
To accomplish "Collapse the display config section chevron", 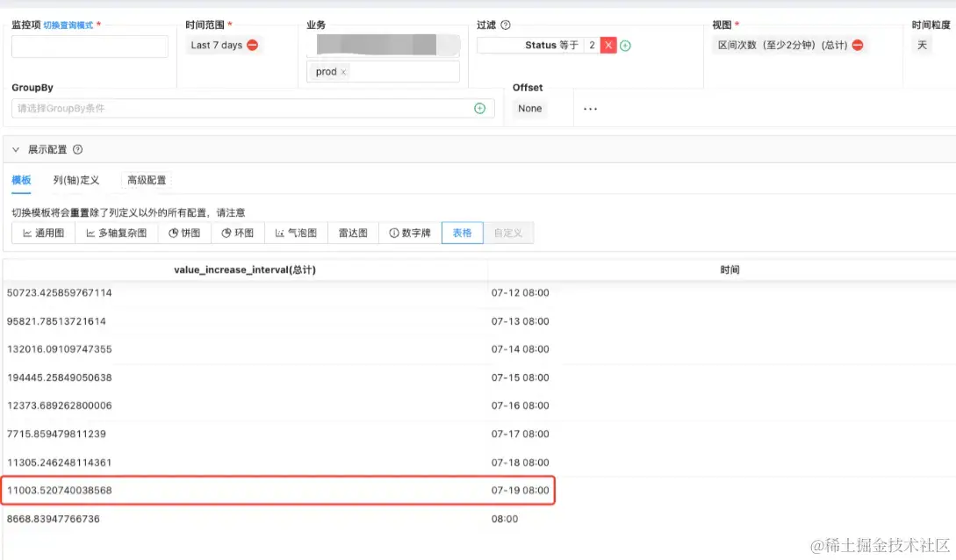I will point(16,149).
